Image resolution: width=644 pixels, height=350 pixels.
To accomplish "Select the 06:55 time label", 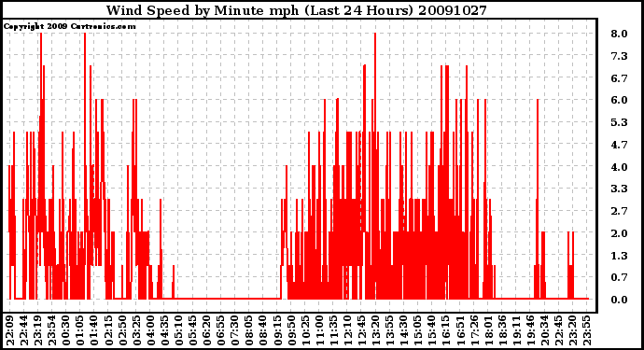I will coord(221,330).
